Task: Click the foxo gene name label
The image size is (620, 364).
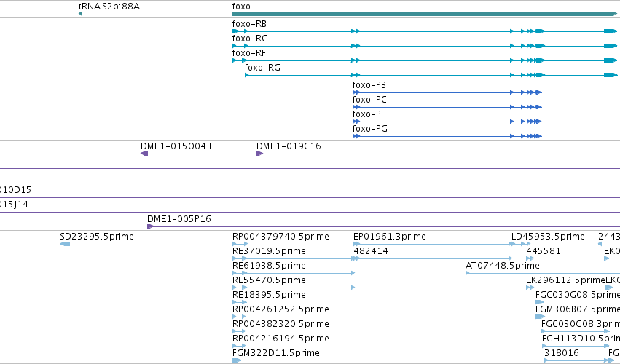Action: pyautogui.click(x=241, y=7)
